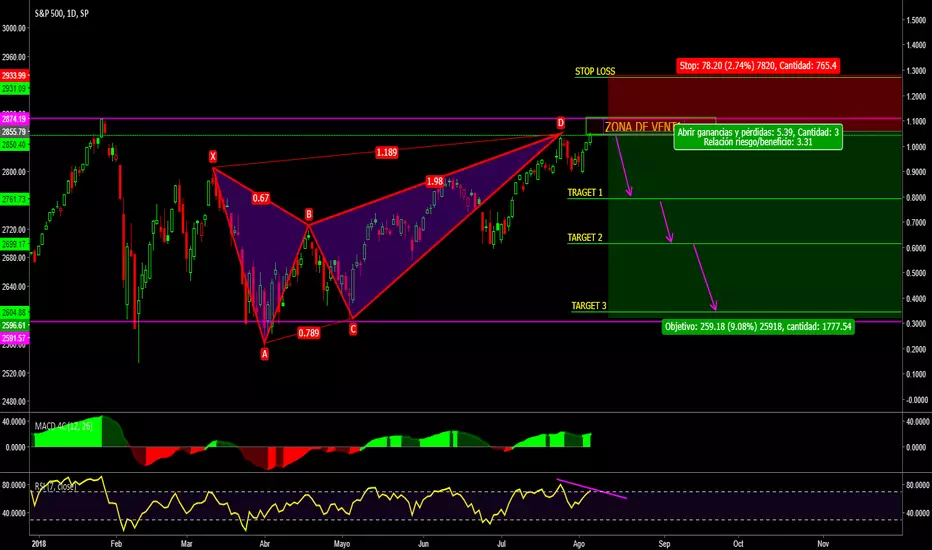Click the red Stop: 78.20 (2.74%) tooltip

(x=758, y=65)
